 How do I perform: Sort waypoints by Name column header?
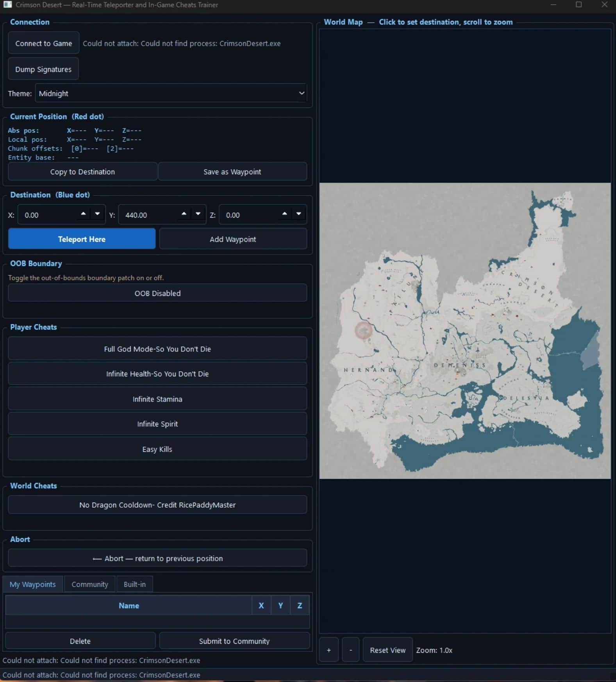[129, 605]
